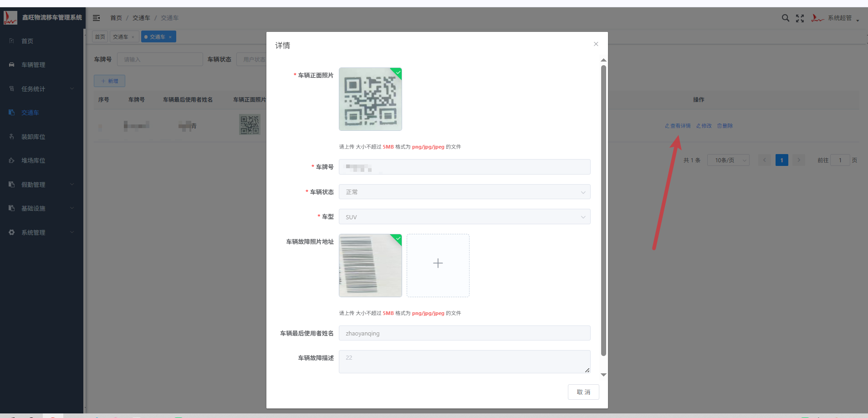Click the 操作 column header

699,100
